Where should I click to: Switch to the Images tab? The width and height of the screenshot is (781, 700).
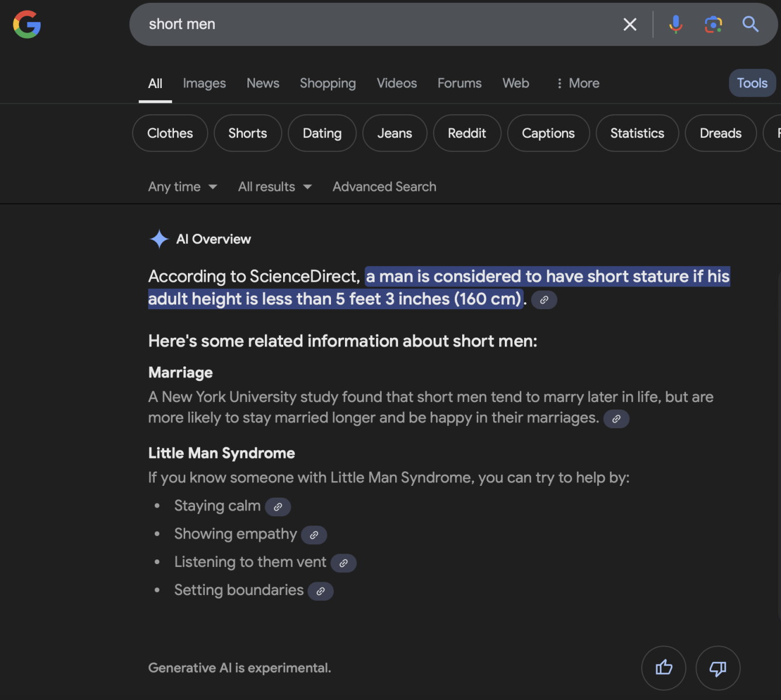pos(204,83)
